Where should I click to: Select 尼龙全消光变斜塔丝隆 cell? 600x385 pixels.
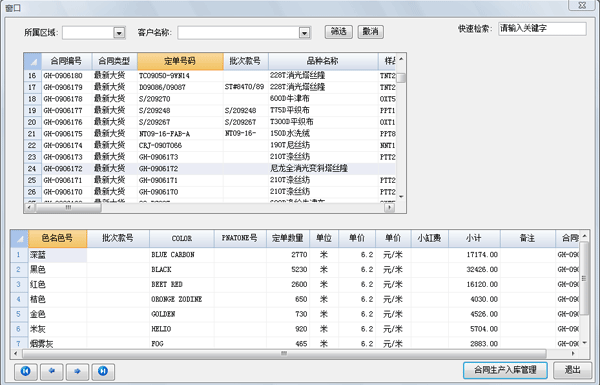click(x=323, y=168)
